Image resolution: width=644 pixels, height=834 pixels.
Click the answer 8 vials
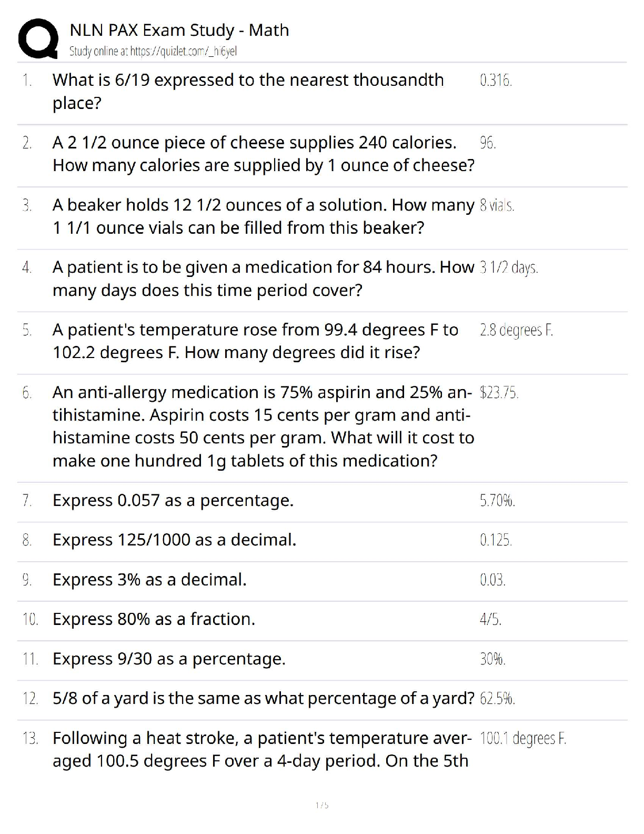pyautogui.click(x=497, y=205)
